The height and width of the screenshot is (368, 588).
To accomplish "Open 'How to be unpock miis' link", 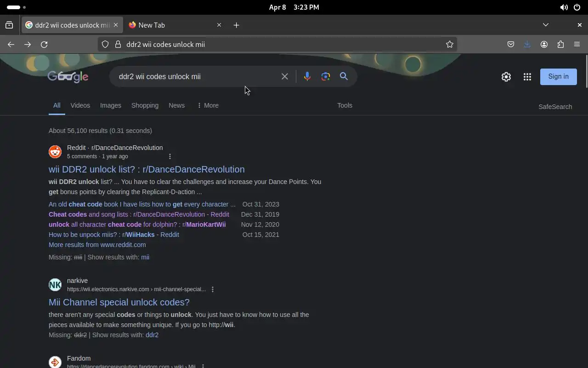I will (114, 235).
